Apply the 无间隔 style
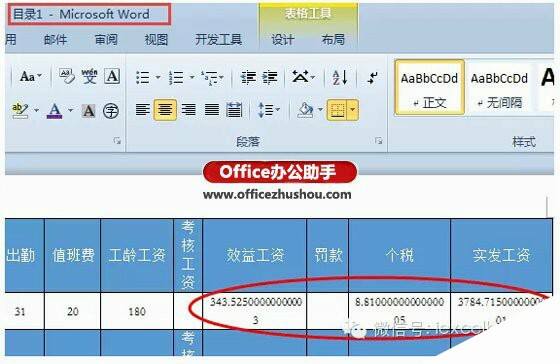 (x=499, y=88)
